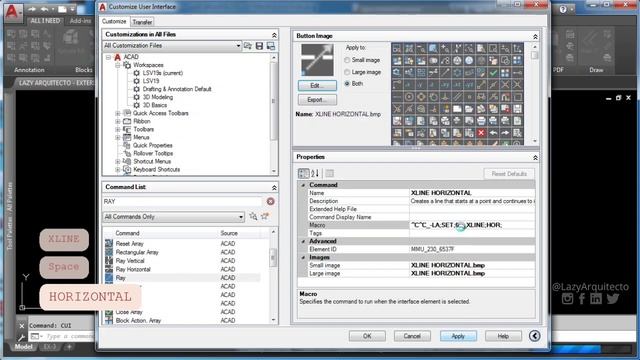Select the Drafting & Annotation Default workspace
640x360 pixels.
177,89
